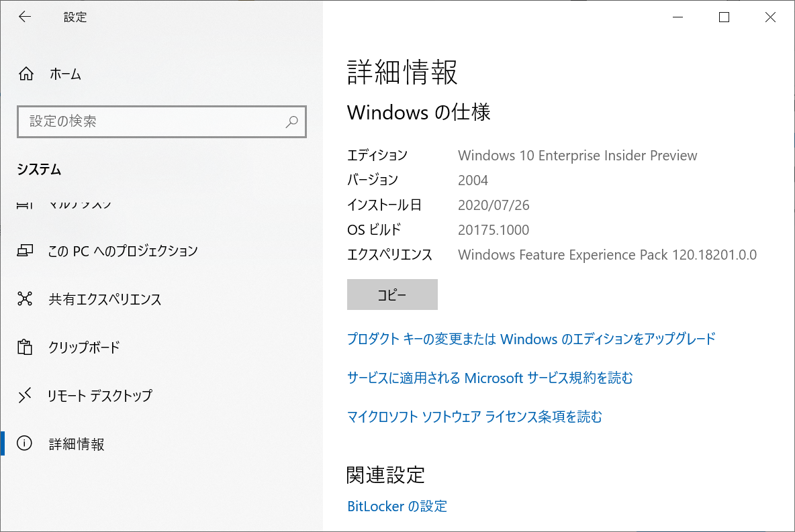Maximize the settings window
The width and height of the screenshot is (795, 532).
pyautogui.click(x=724, y=17)
